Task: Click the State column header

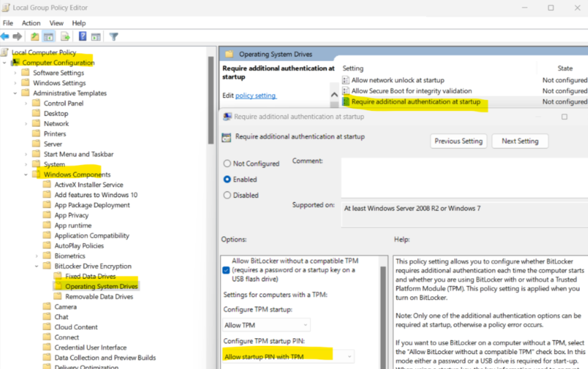Action: click(565, 68)
